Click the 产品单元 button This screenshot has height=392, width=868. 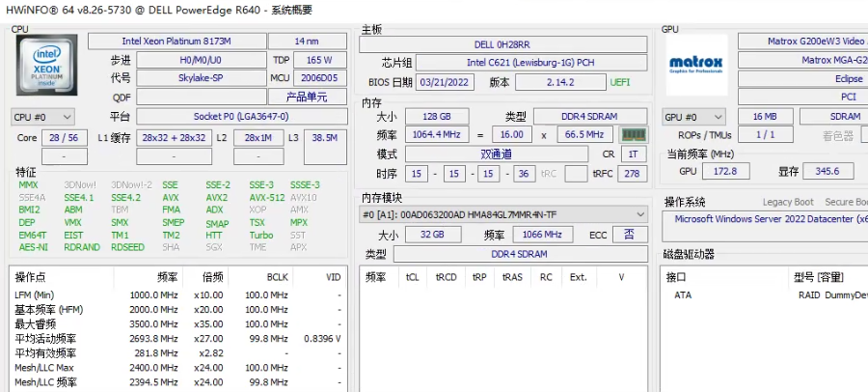[308, 97]
